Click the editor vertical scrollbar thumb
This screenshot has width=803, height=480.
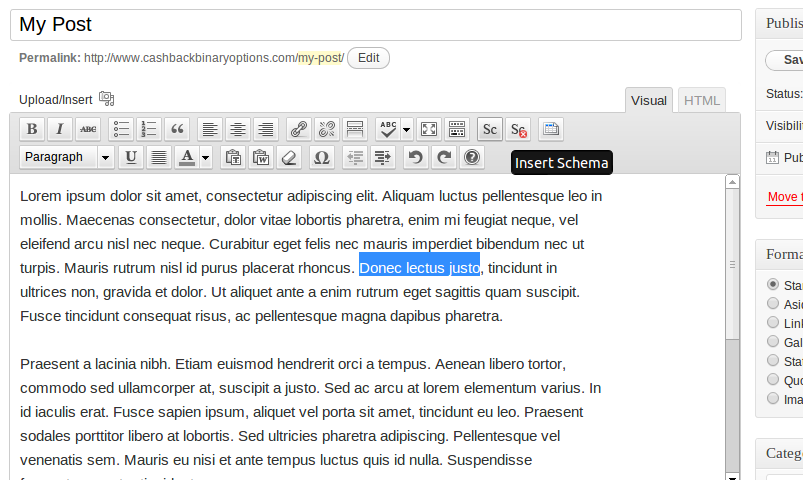pos(732,264)
